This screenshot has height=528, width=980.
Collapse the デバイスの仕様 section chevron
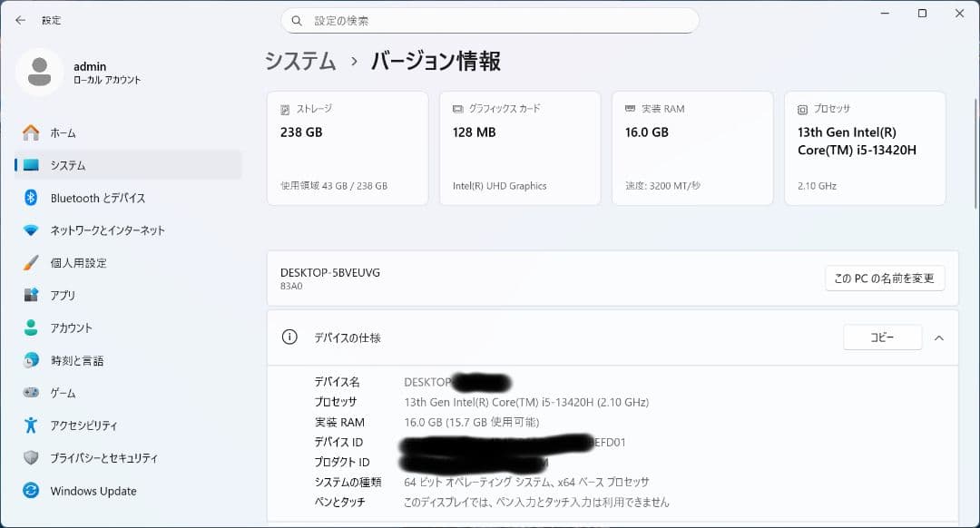(x=939, y=337)
